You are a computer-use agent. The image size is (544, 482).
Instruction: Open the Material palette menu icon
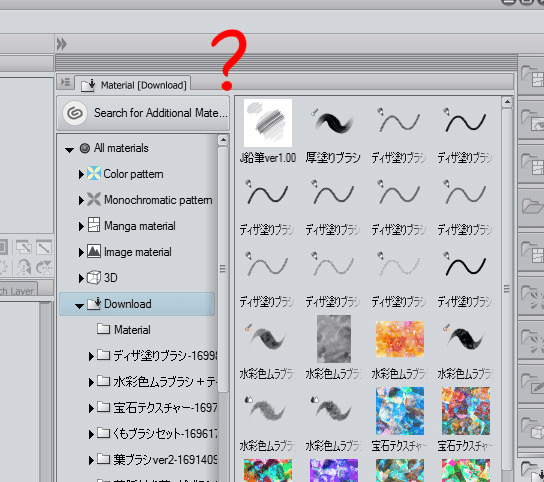65,82
